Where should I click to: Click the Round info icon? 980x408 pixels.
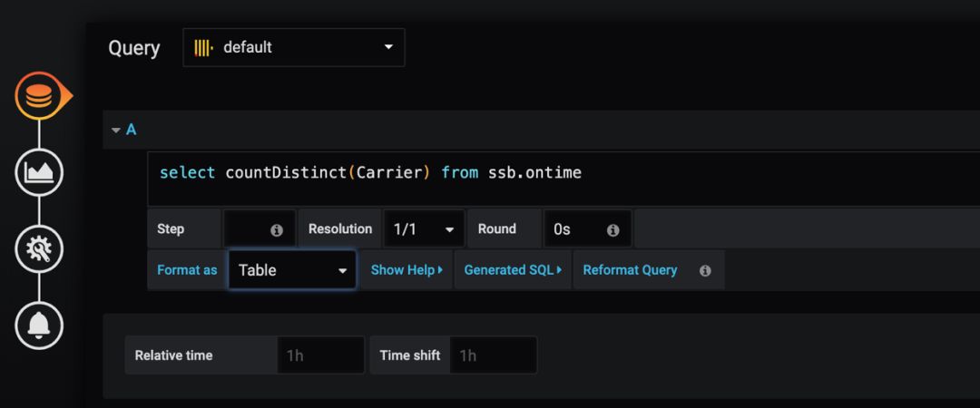613,230
